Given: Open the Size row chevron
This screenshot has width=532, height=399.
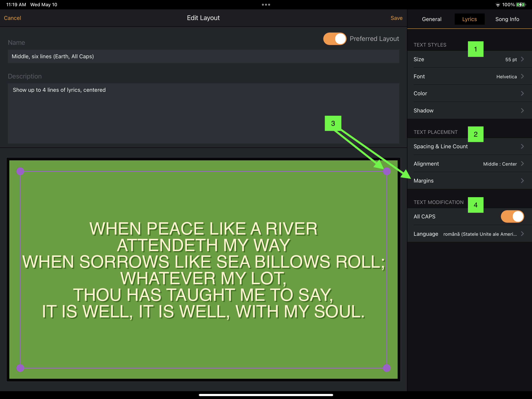Looking at the screenshot, I should 522,59.
